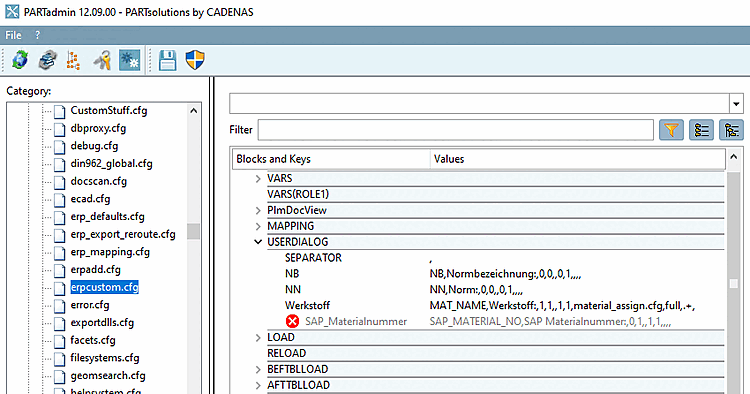The image size is (750, 394).
Task: Click the blue-yellow shield admin icon
Action: click(x=195, y=60)
